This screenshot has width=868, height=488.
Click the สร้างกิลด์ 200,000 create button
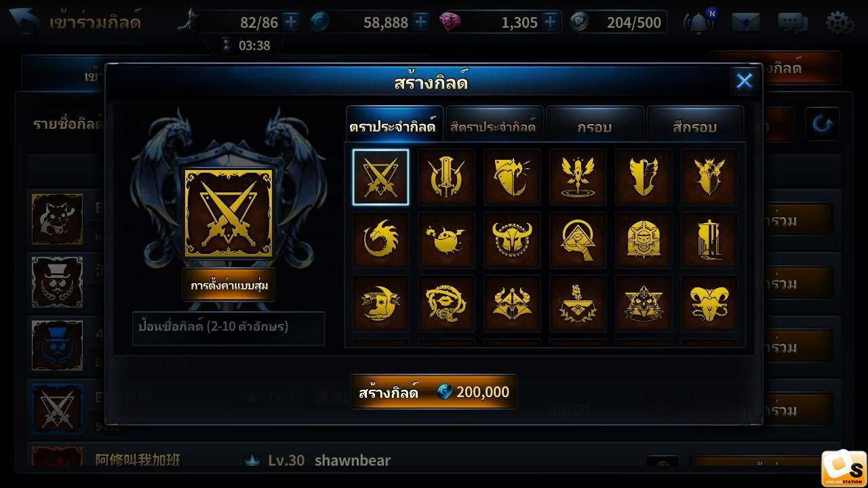pyautogui.click(x=434, y=392)
